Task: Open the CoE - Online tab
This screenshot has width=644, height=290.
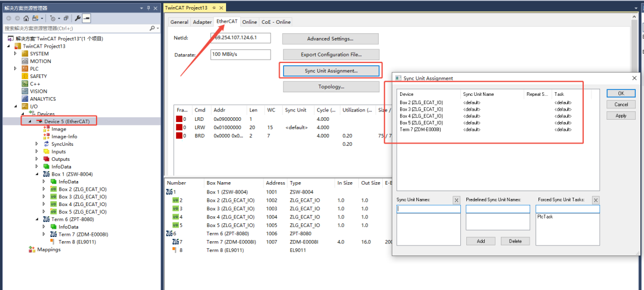Action: (x=276, y=22)
